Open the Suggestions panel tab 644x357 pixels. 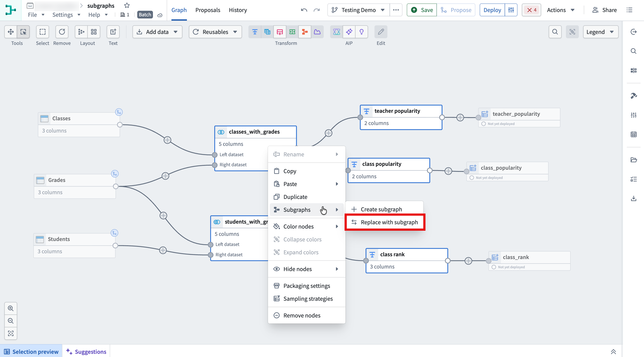(86, 351)
